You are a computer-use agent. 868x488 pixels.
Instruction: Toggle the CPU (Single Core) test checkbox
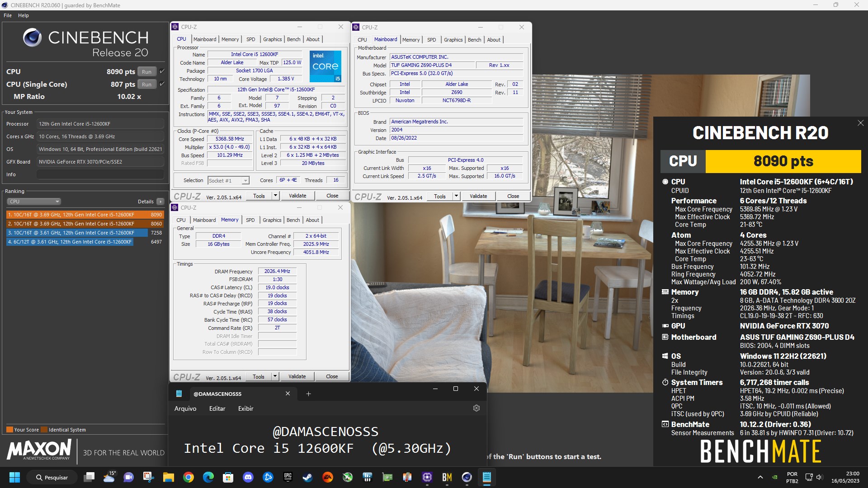click(x=162, y=84)
